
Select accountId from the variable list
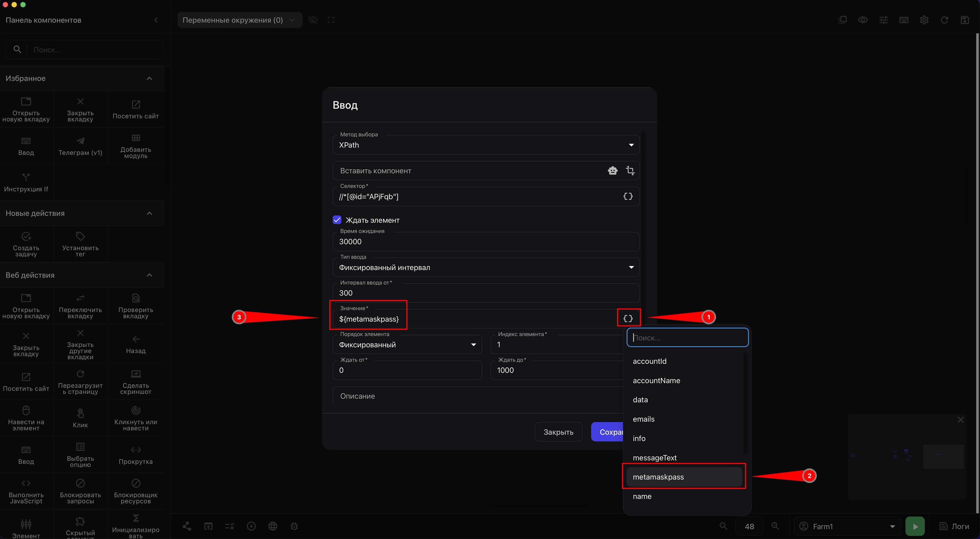684,361
